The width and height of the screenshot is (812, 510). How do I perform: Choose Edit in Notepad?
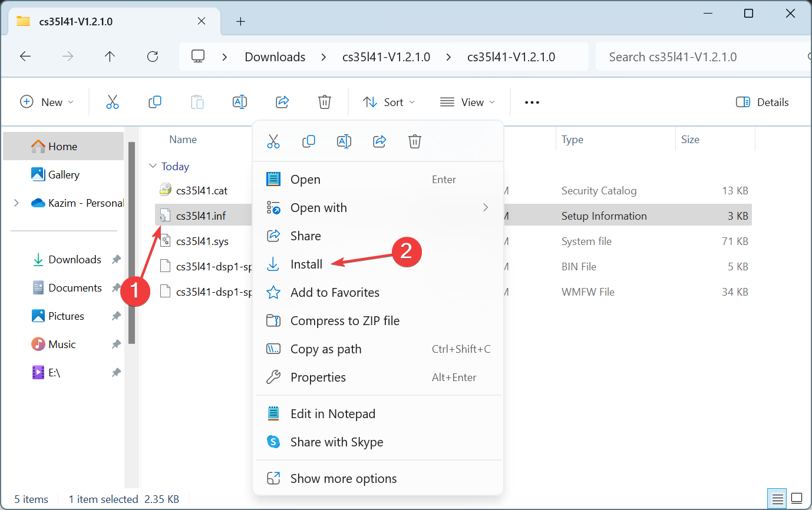[x=378, y=413]
